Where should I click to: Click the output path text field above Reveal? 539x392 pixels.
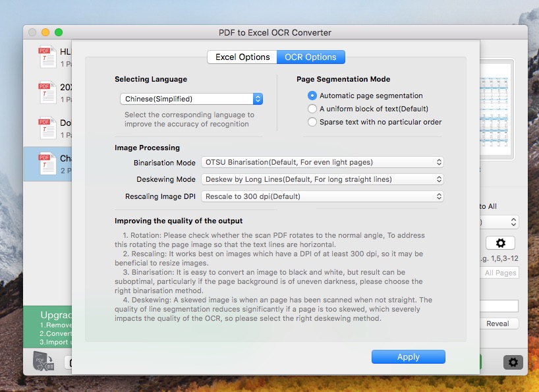coord(499,306)
